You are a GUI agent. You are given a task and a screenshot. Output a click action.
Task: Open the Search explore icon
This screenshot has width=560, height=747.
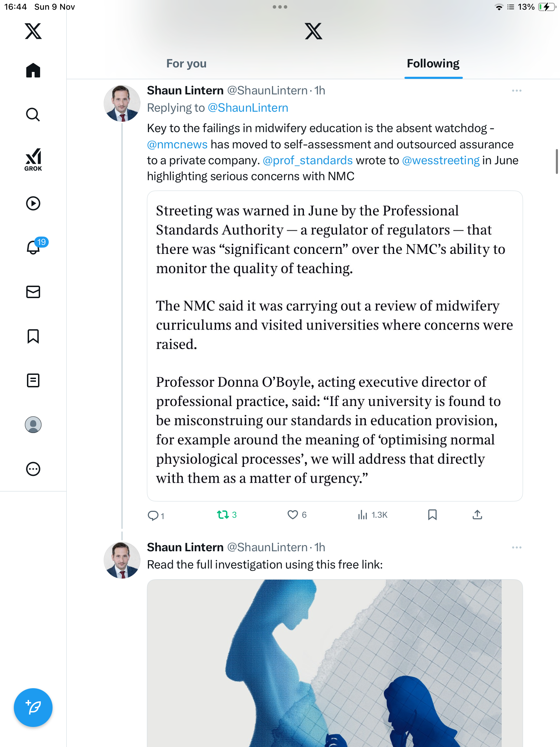coord(33,115)
